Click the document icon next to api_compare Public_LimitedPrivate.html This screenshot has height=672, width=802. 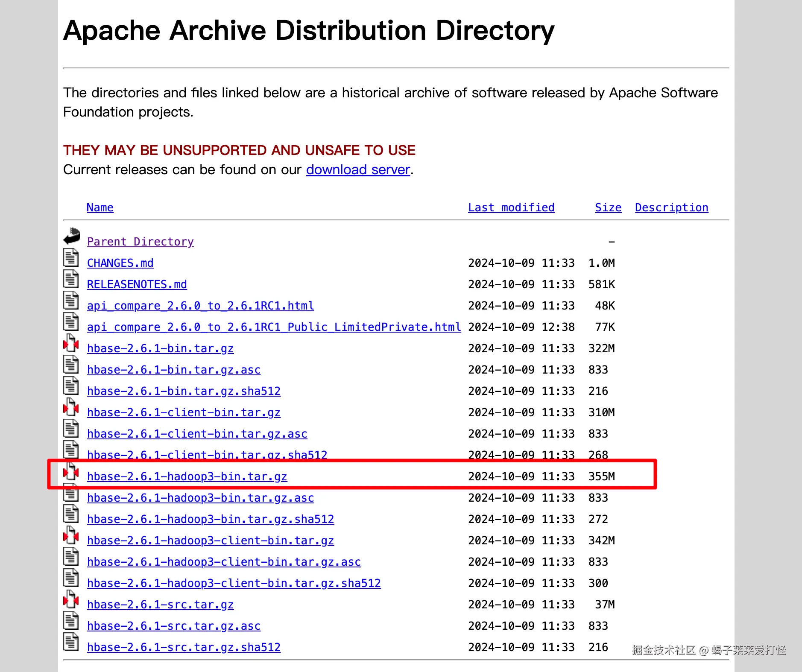point(71,321)
